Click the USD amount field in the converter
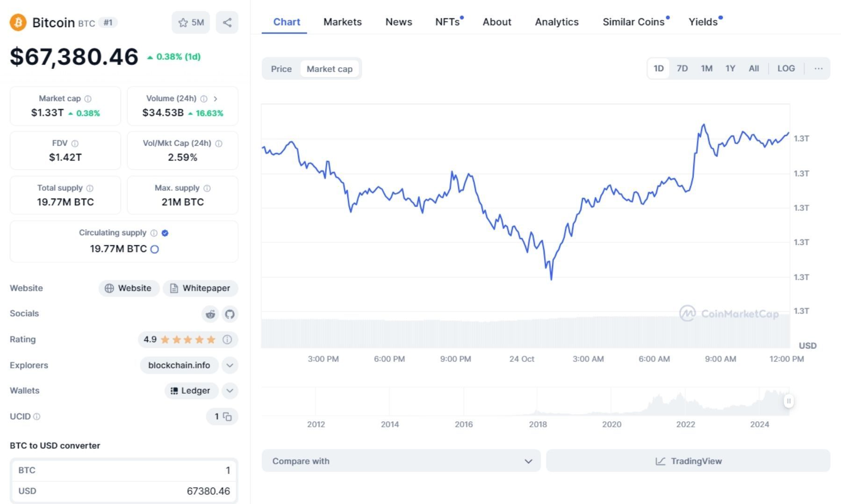The image size is (841, 504). 208,491
